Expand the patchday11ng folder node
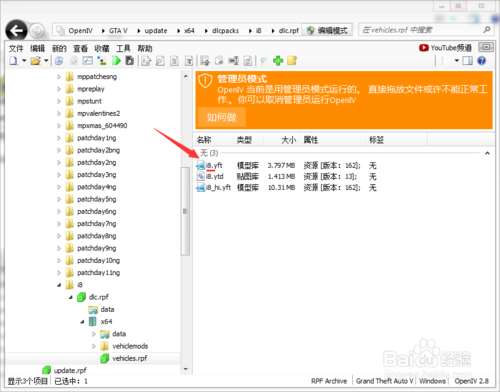The image size is (500, 392). coord(59,273)
